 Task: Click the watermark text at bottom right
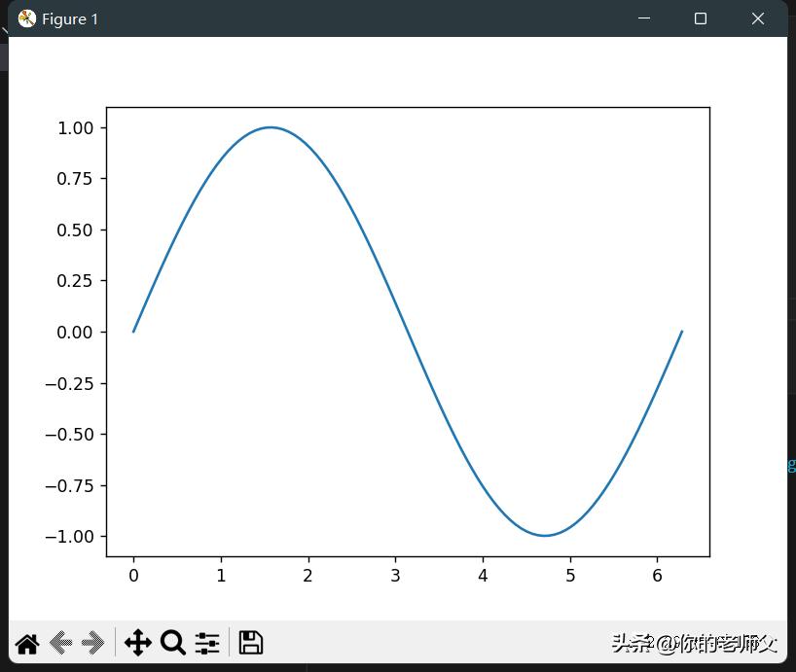[x=697, y=643]
